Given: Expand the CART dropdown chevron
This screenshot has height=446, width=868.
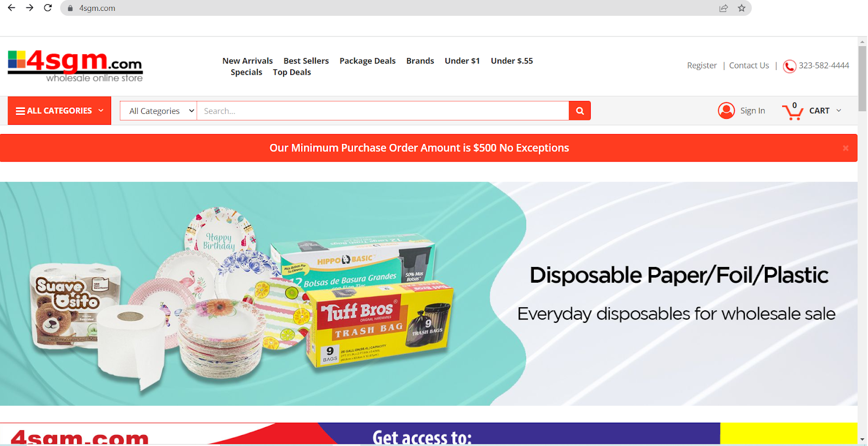Looking at the screenshot, I should (x=839, y=111).
